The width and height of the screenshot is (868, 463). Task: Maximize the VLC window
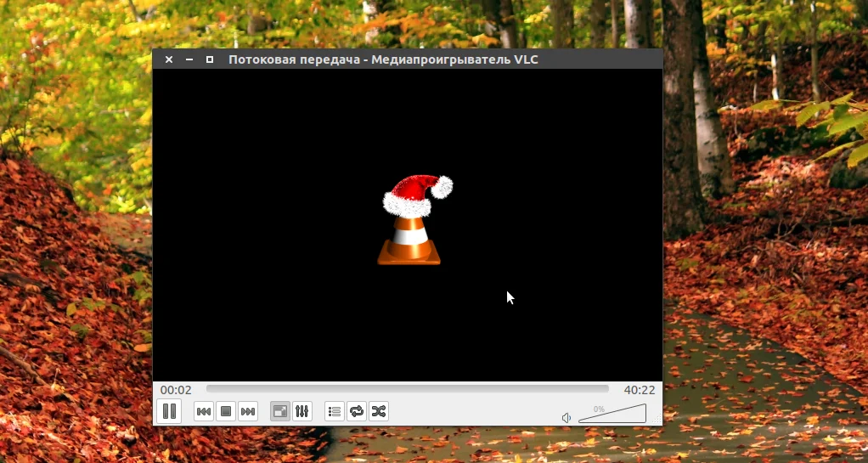point(209,59)
